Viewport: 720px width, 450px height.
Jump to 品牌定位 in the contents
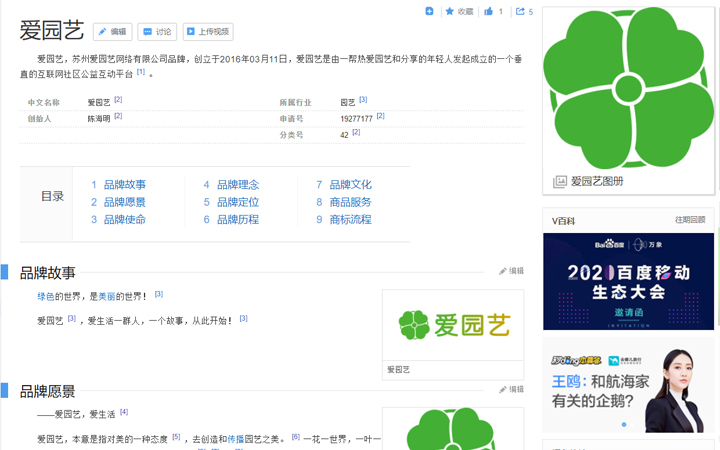click(238, 202)
